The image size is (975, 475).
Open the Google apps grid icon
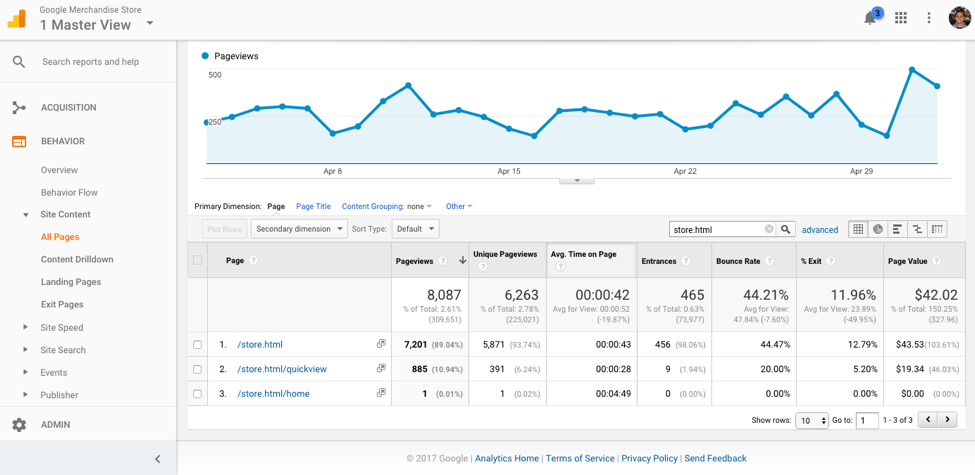point(901,18)
